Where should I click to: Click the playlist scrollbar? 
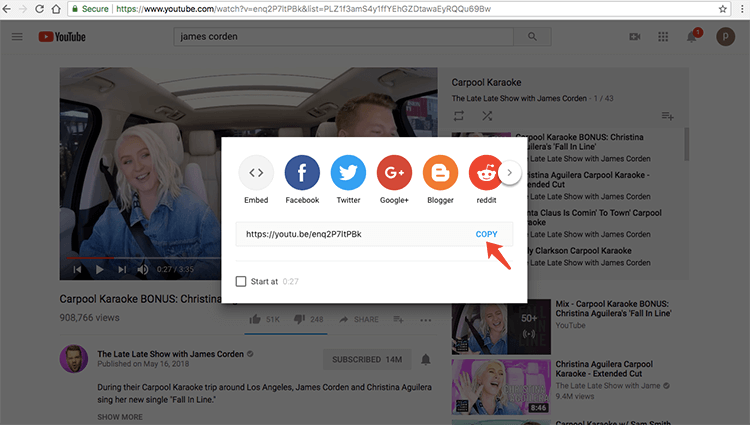coord(686,144)
